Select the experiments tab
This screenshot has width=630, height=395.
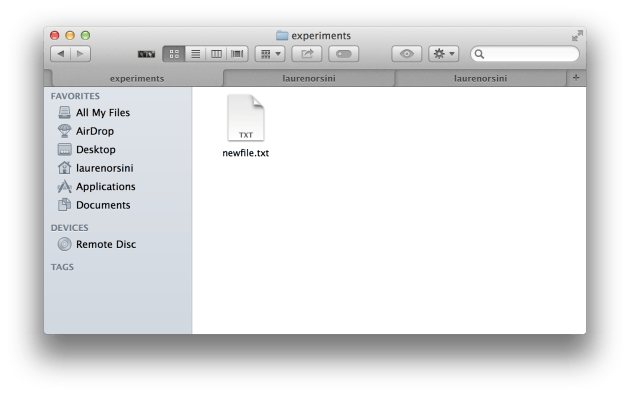pyautogui.click(x=137, y=78)
